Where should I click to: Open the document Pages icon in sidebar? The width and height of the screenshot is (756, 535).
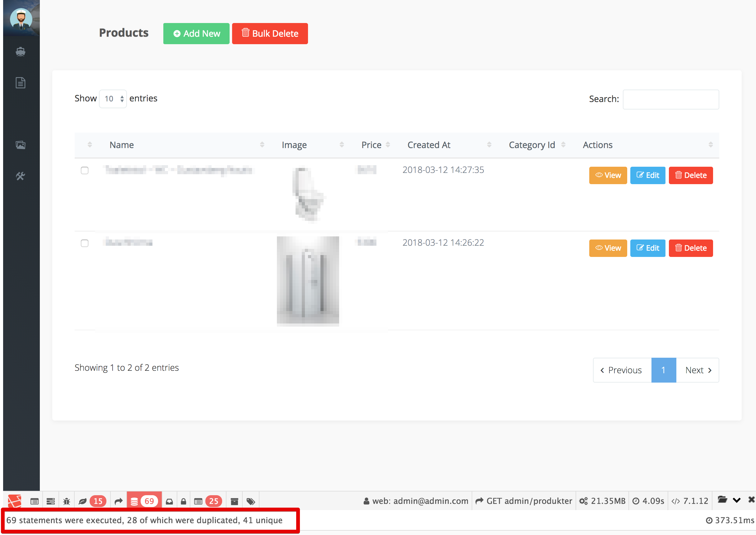(x=21, y=83)
